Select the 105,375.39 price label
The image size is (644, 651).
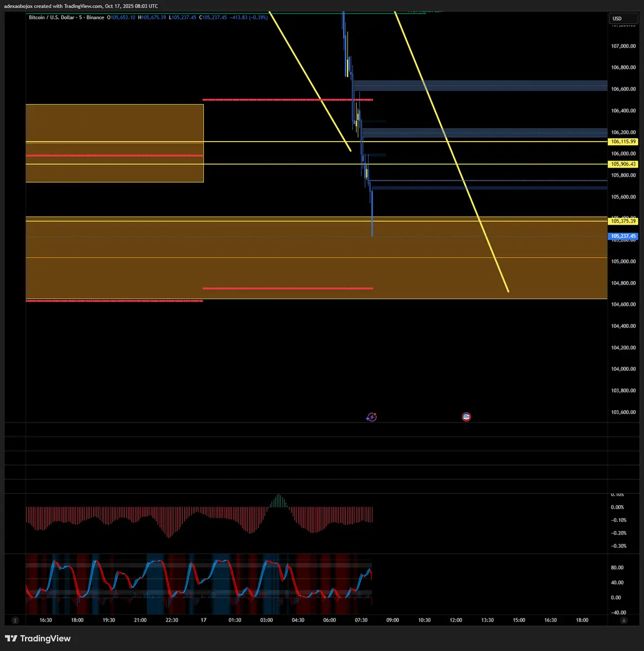click(x=623, y=221)
